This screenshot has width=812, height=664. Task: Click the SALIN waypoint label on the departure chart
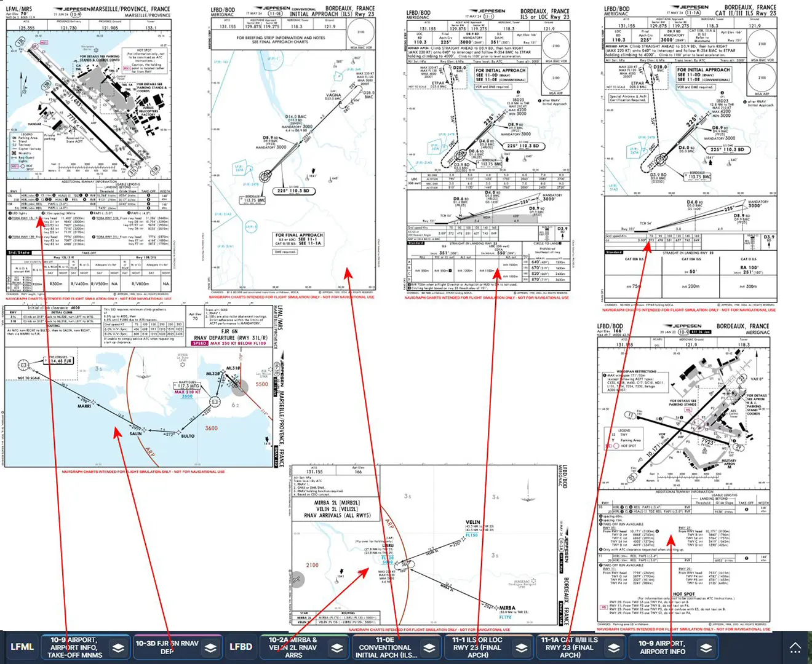click(135, 433)
